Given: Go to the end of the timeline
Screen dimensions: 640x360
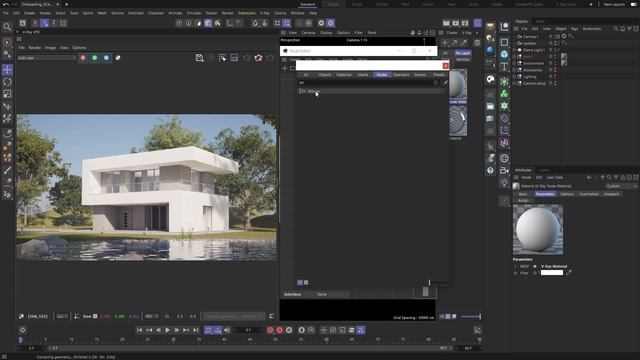Looking at the screenshot, I should point(196,330).
